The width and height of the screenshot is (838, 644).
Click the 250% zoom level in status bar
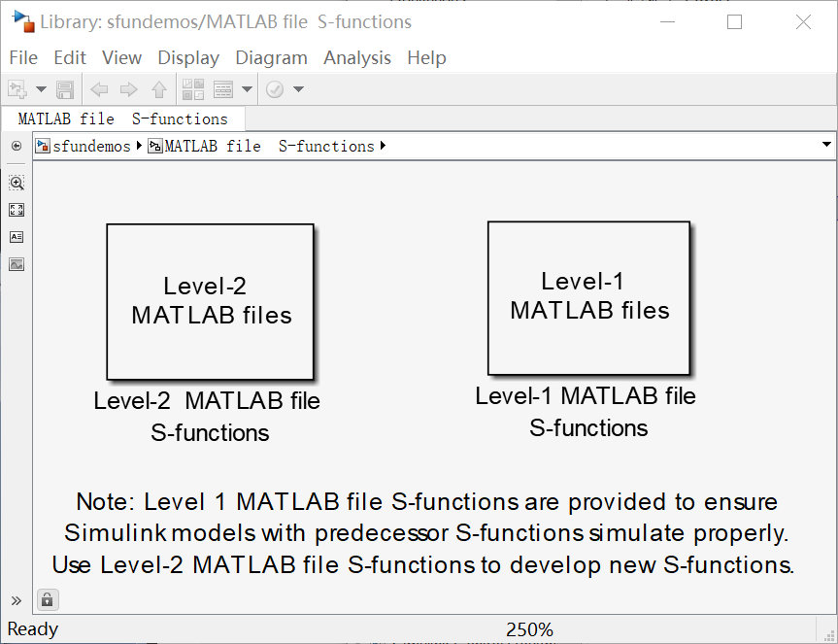coord(529,629)
